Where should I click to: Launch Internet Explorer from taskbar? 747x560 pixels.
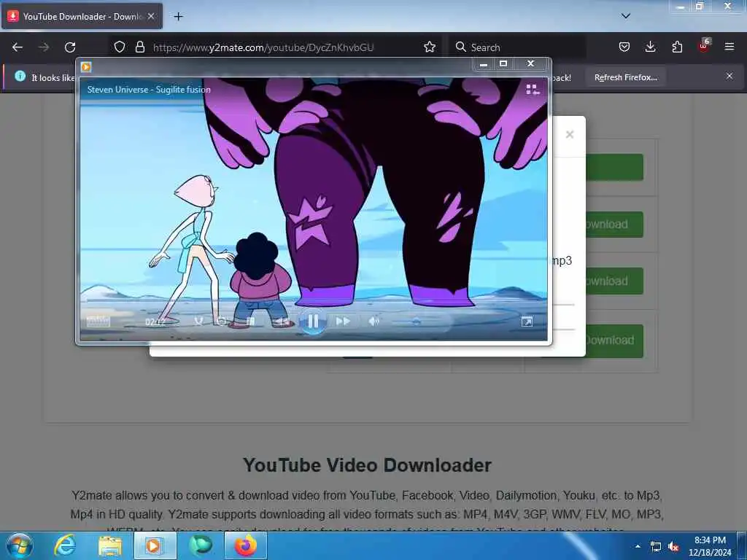pos(65,545)
